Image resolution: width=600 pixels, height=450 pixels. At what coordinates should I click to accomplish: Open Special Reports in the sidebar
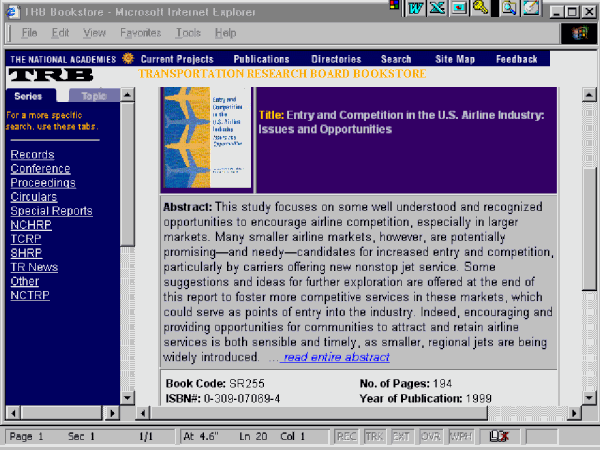tap(51, 211)
